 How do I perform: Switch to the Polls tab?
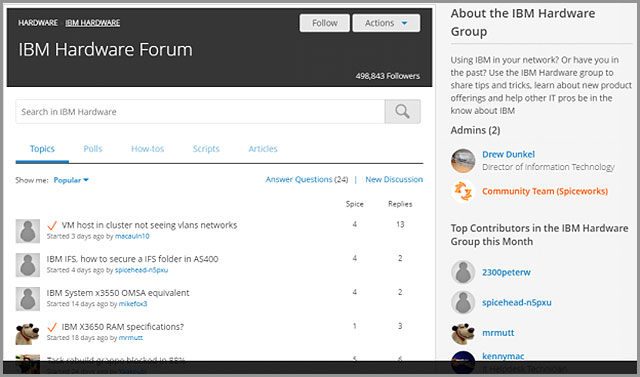93,149
